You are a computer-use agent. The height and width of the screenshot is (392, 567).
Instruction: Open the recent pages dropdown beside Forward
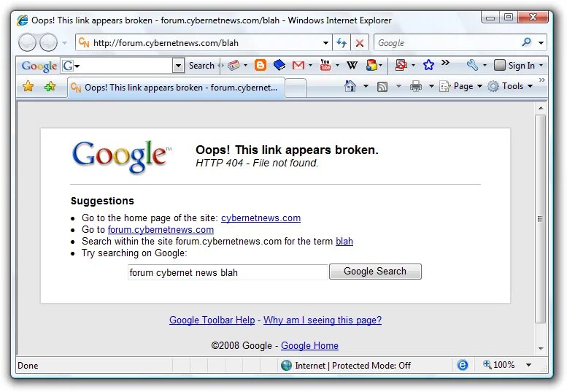[x=64, y=43]
